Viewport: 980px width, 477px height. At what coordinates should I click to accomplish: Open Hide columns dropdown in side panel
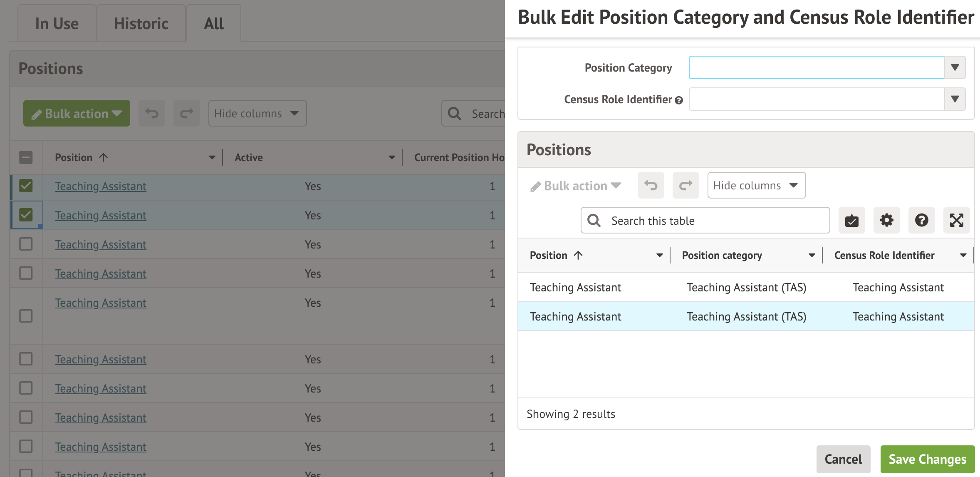pyautogui.click(x=756, y=185)
